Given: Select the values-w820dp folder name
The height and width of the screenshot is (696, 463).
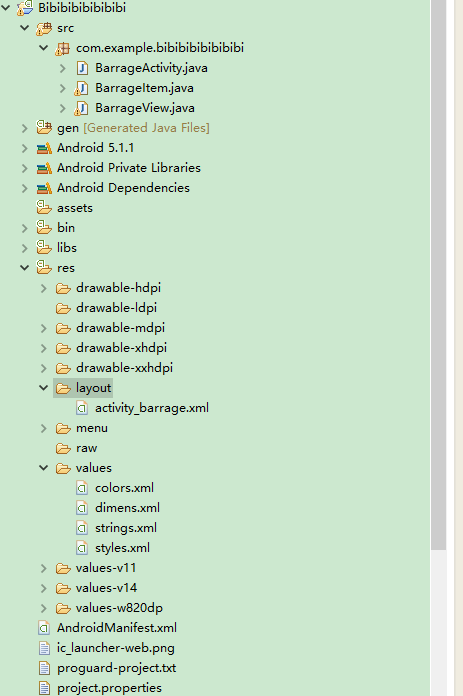Looking at the screenshot, I should pos(119,608).
